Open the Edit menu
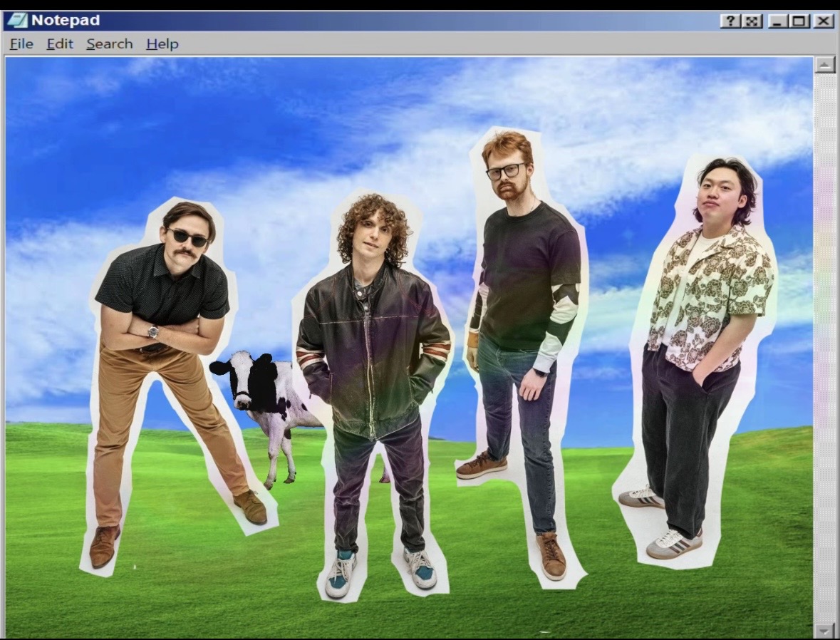 pyautogui.click(x=60, y=43)
